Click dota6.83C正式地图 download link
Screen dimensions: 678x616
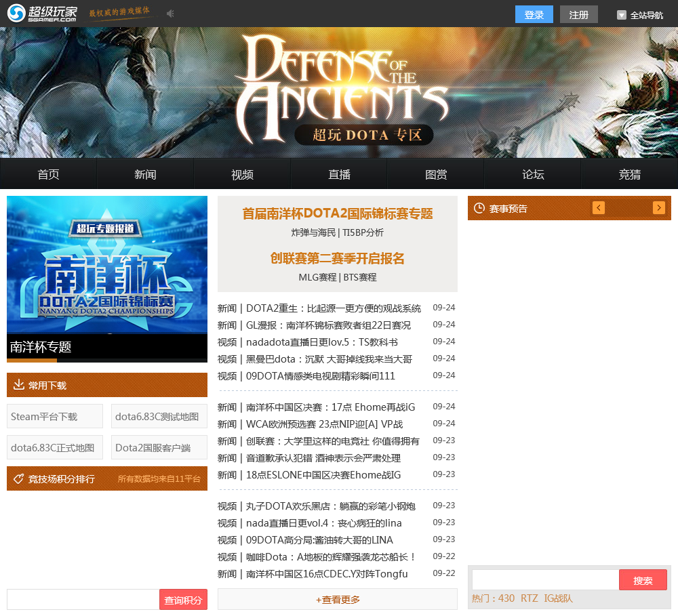tap(55, 447)
